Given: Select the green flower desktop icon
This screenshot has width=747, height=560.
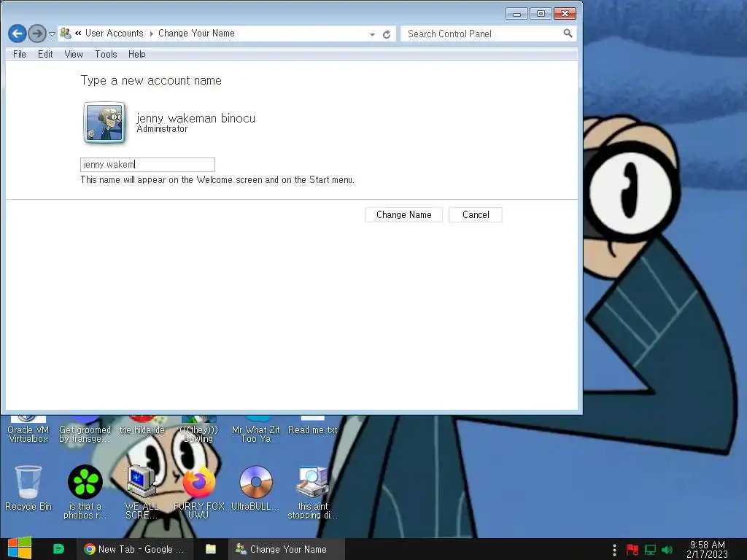Looking at the screenshot, I should tap(85, 492).
